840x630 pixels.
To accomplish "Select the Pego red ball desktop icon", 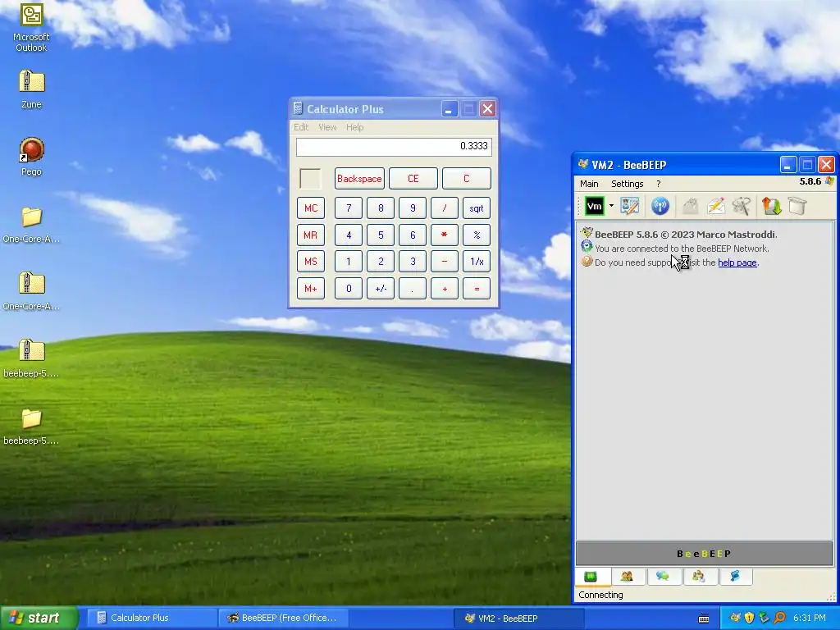I will pos(31,157).
